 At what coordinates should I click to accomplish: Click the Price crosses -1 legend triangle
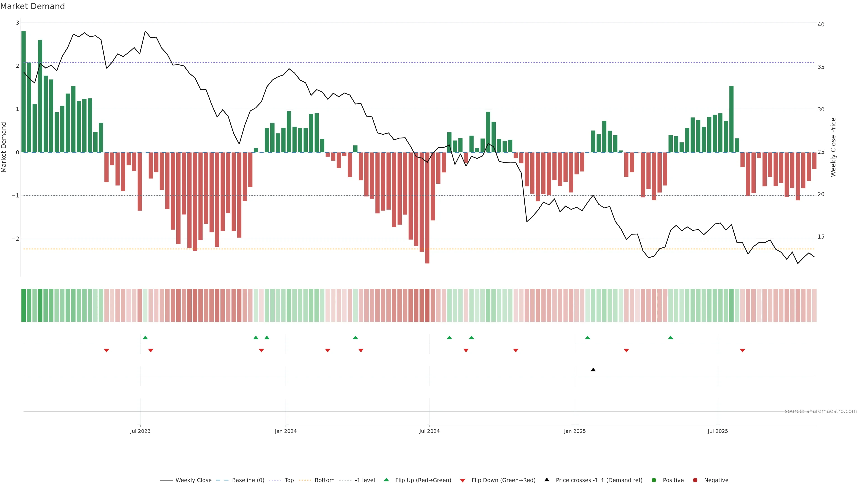[x=547, y=480]
